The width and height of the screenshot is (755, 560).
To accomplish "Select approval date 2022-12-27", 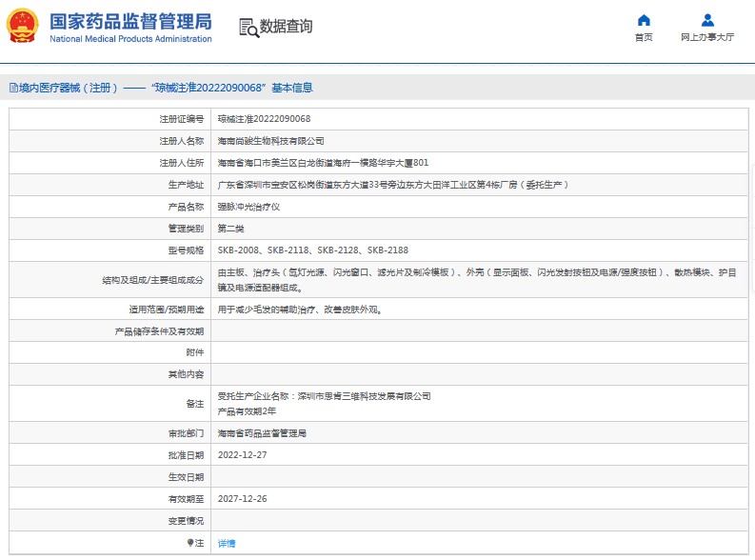I will 242,455.
